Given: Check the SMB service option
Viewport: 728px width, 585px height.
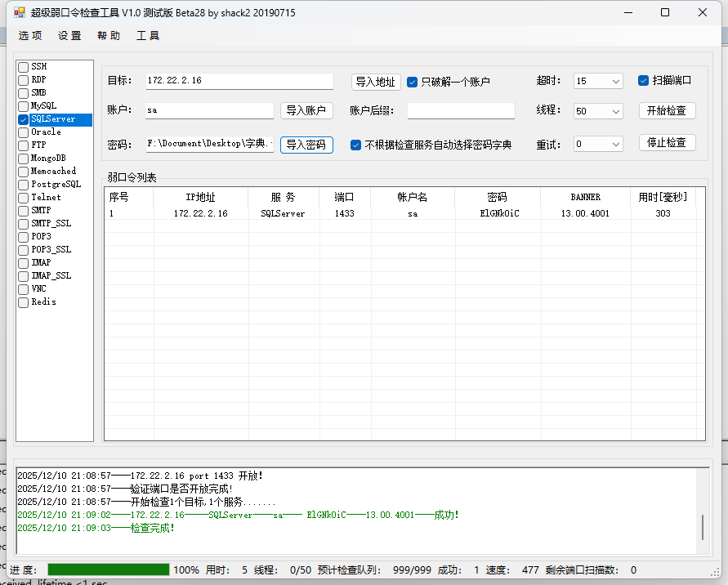Looking at the screenshot, I should coord(23,93).
